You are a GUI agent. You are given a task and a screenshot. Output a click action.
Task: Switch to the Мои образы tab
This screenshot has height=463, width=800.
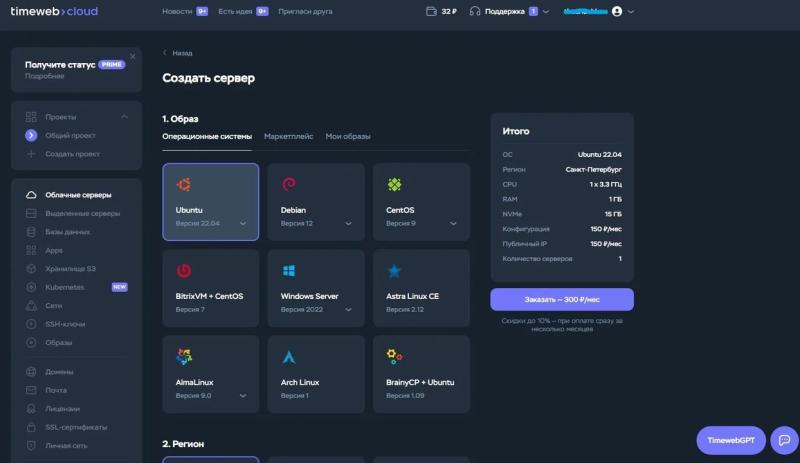[x=348, y=136]
